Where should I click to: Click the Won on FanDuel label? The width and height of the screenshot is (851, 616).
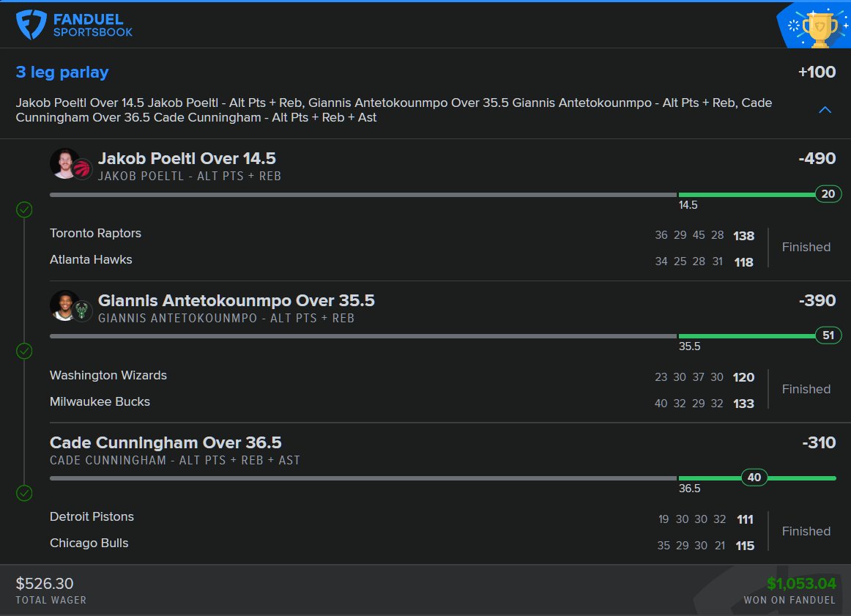(789, 601)
